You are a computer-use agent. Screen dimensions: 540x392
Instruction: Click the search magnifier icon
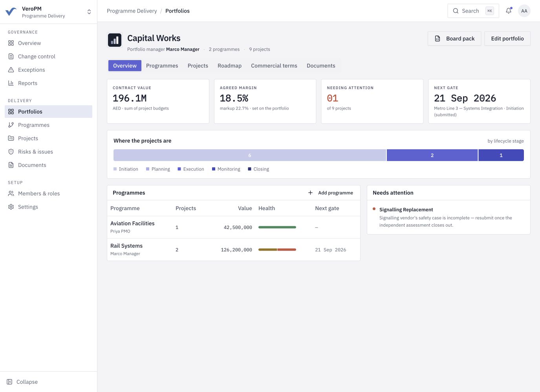(456, 11)
